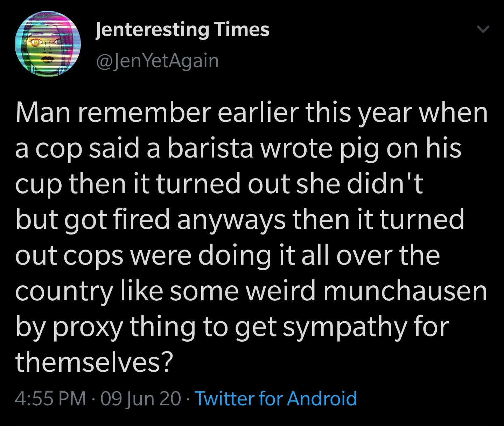Screen dimensions: 504x426
Task: Click the word 'Times' in the display name
Action: 242,29
